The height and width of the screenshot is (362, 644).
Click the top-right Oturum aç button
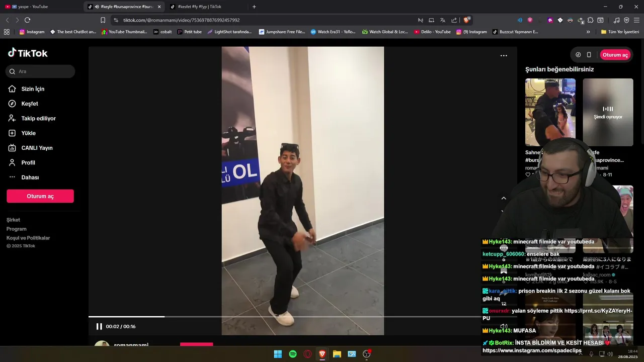coord(615,55)
